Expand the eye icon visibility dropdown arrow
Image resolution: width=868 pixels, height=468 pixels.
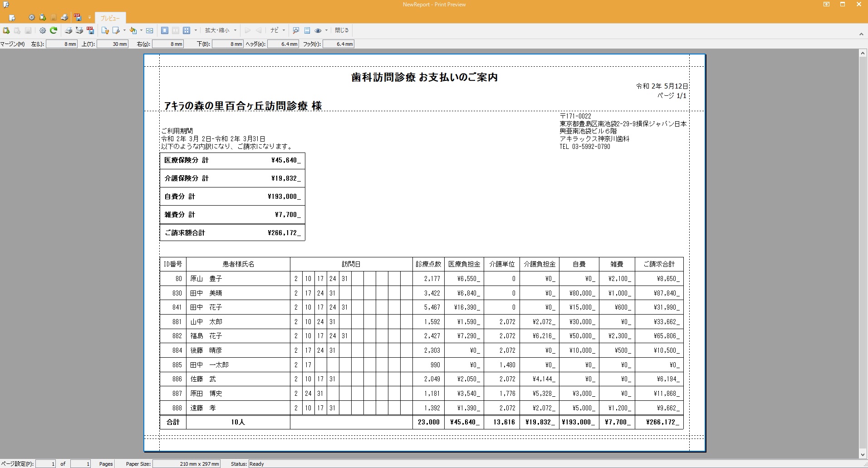tap(326, 30)
